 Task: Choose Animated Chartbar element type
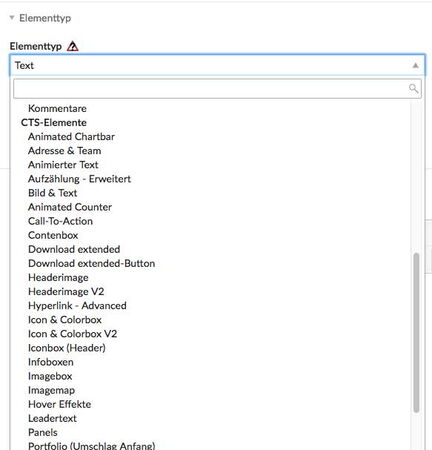[71, 137]
